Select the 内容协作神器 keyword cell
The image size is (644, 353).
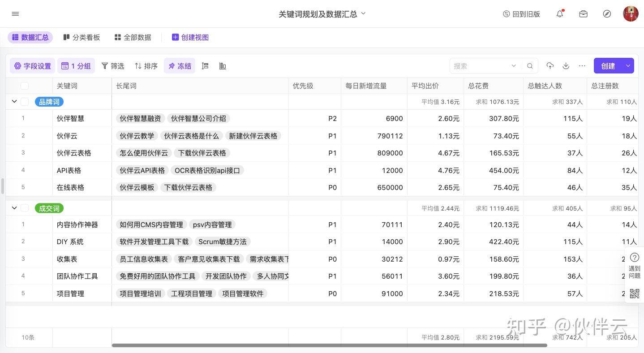click(x=82, y=224)
